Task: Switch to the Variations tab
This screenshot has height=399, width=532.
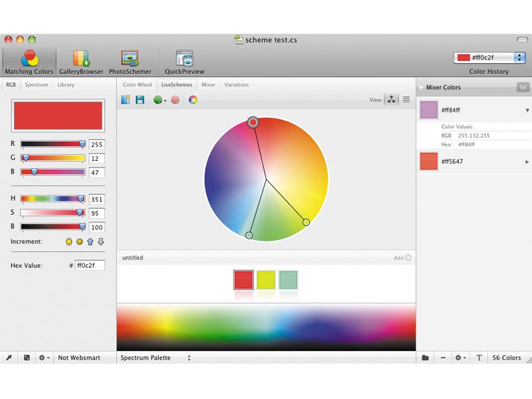Action: [236, 84]
